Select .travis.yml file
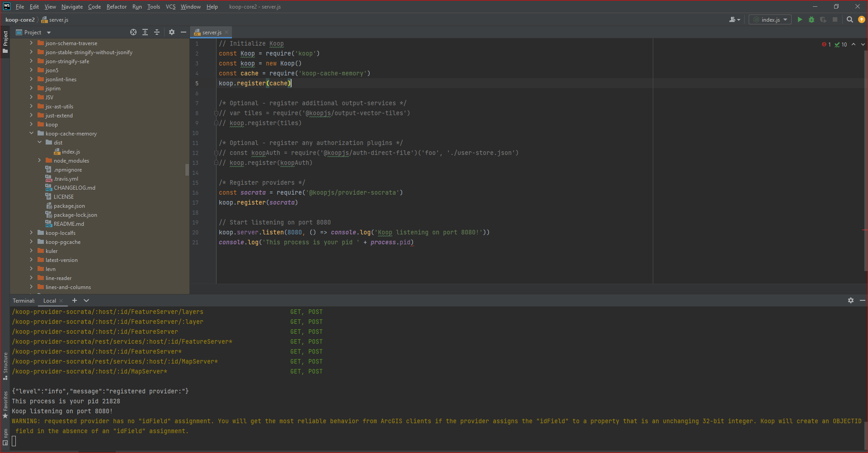The height and width of the screenshot is (453, 868). pos(62,179)
